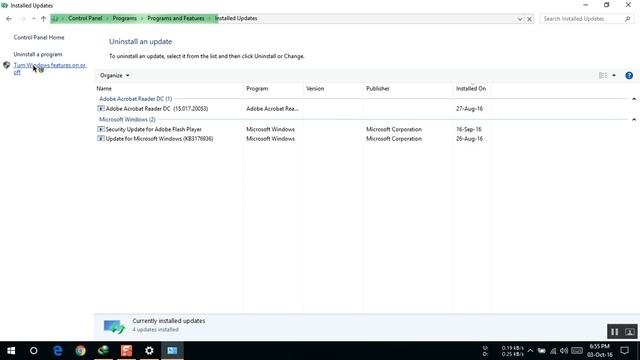
Task: Select Update for Microsoft Windows KB3176936
Action: pyautogui.click(x=159, y=139)
